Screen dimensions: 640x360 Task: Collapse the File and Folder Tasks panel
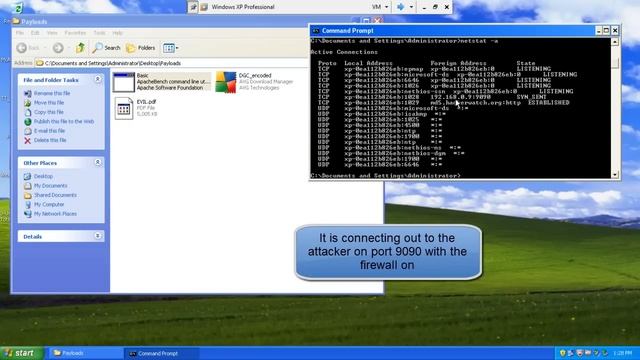pyautogui.click(x=98, y=79)
